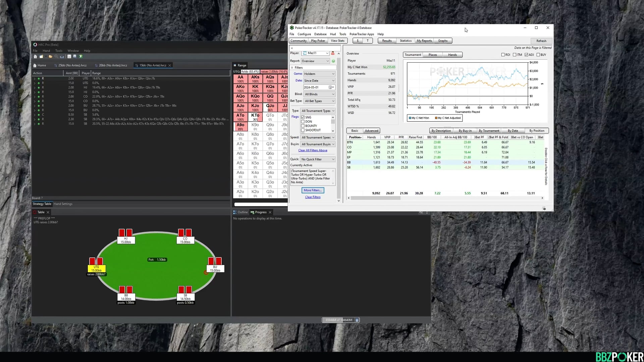Uncheck the SNG flag checkbox

click(x=303, y=117)
